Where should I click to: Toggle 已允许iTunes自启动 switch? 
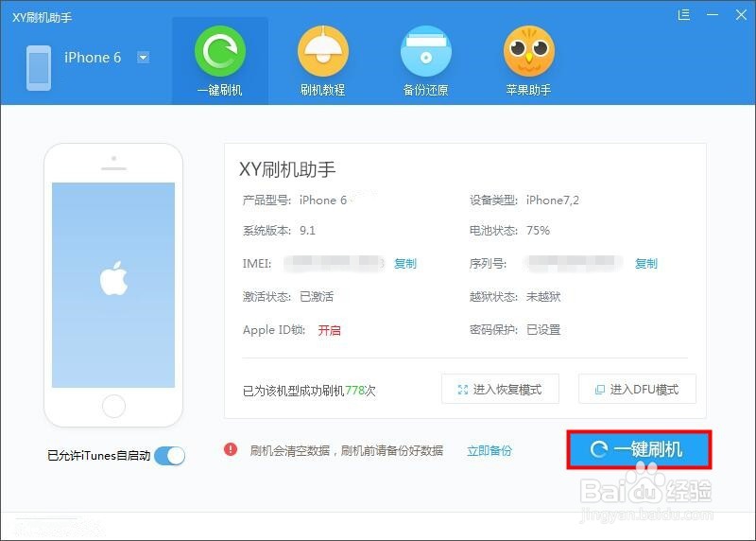pos(170,456)
